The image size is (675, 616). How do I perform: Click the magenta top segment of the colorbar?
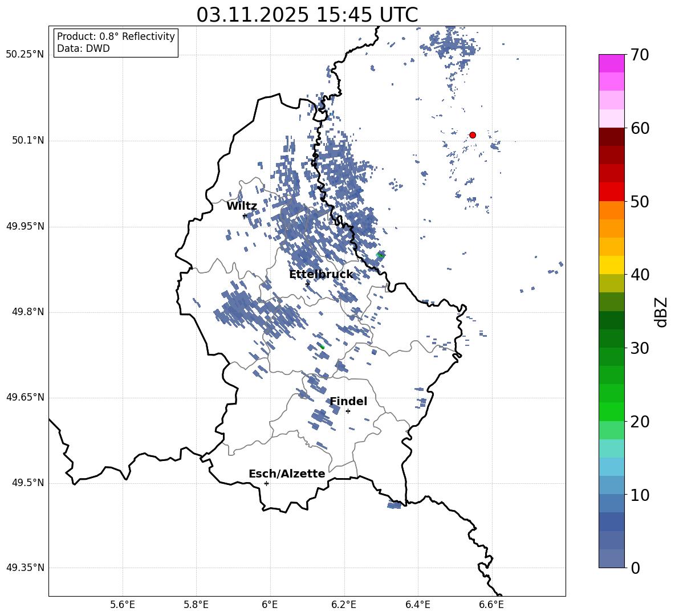(x=611, y=63)
